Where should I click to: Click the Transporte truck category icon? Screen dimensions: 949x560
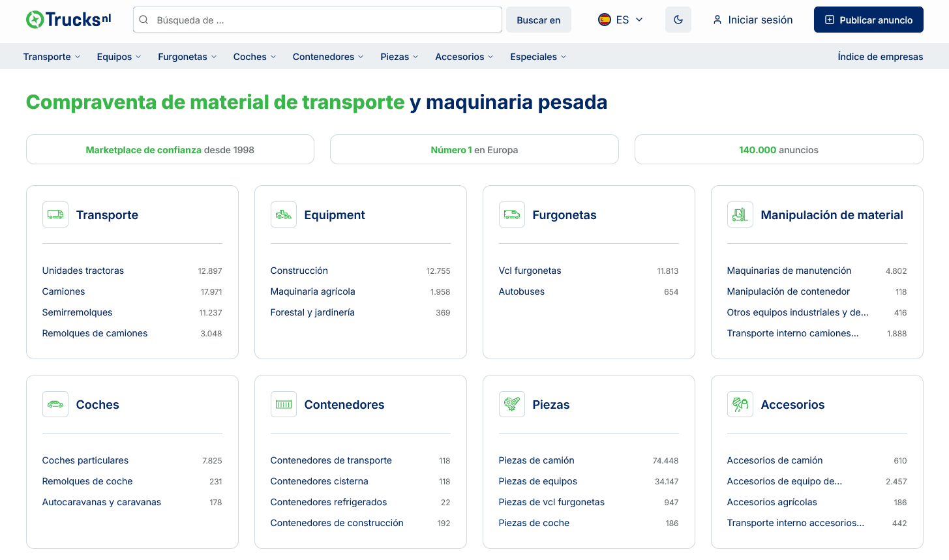(55, 214)
